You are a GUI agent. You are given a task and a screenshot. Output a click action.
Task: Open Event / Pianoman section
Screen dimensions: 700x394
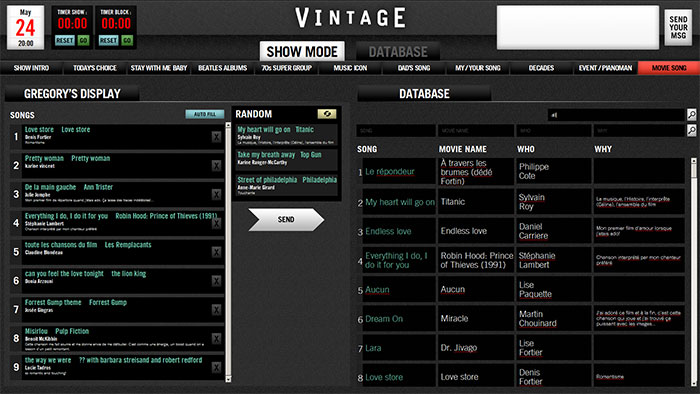605,68
